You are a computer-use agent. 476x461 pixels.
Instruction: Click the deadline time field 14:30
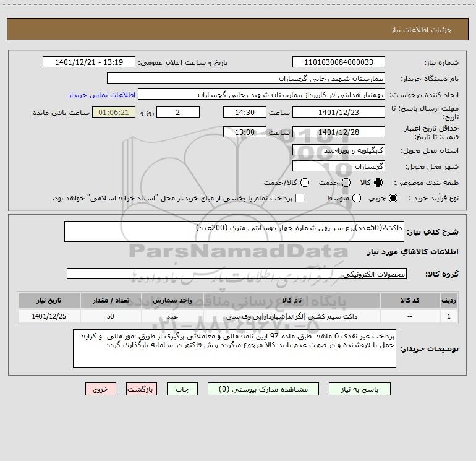click(245, 112)
